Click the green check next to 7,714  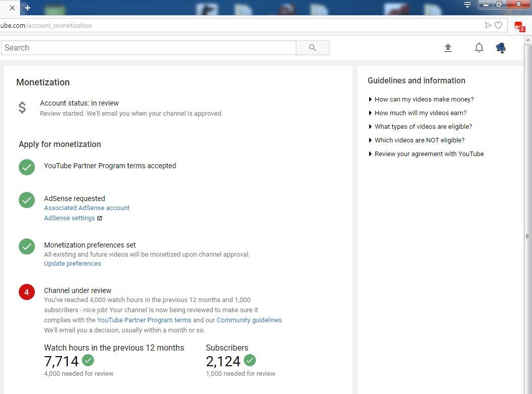(88, 360)
